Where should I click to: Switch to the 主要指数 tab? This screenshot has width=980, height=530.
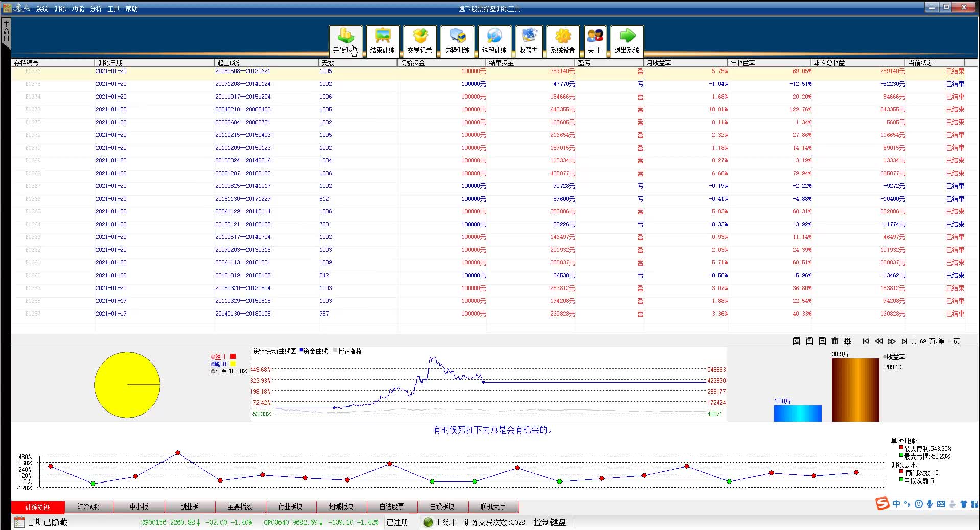240,507
